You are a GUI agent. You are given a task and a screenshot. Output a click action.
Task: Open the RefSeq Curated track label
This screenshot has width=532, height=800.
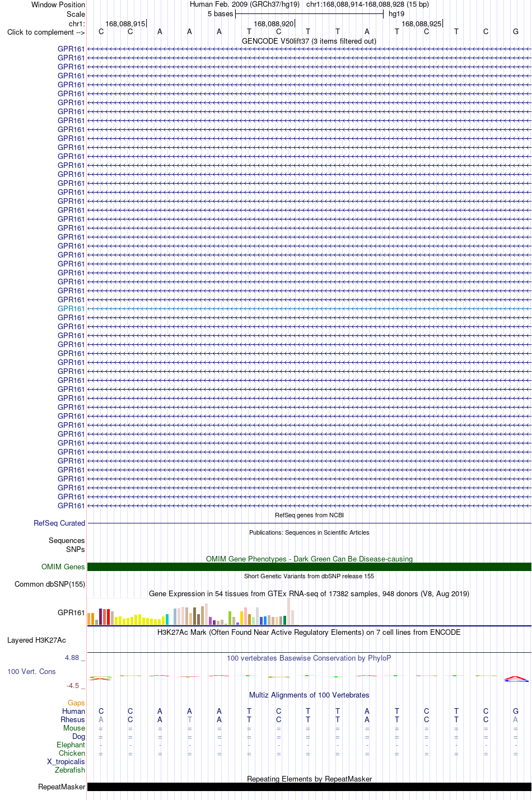59,523
